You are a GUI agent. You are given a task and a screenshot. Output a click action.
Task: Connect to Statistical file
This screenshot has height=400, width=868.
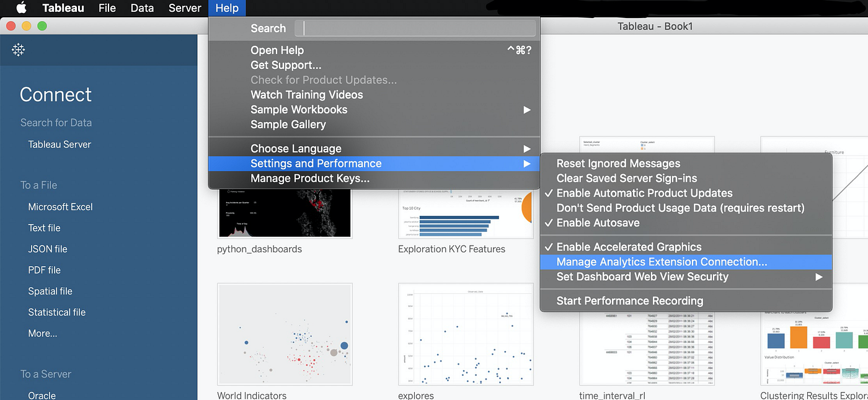coord(57,313)
